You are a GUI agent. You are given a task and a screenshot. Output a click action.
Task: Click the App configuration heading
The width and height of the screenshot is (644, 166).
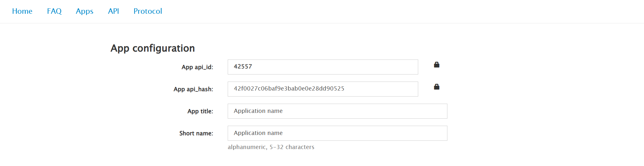[153, 48]
